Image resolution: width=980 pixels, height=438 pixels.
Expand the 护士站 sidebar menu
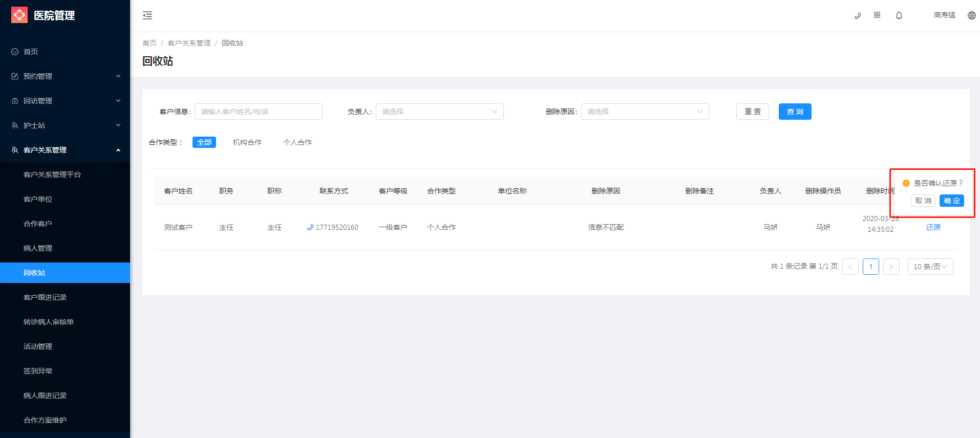[x=65, y=125]
